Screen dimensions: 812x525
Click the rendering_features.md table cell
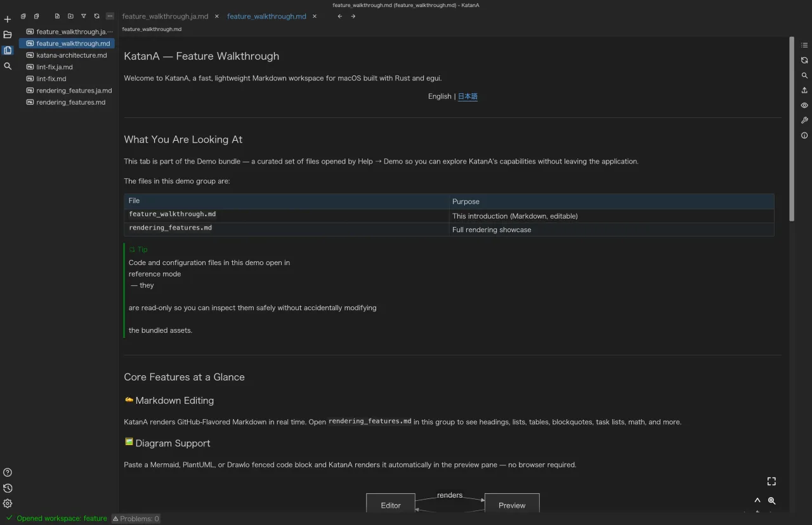point(170,228)
